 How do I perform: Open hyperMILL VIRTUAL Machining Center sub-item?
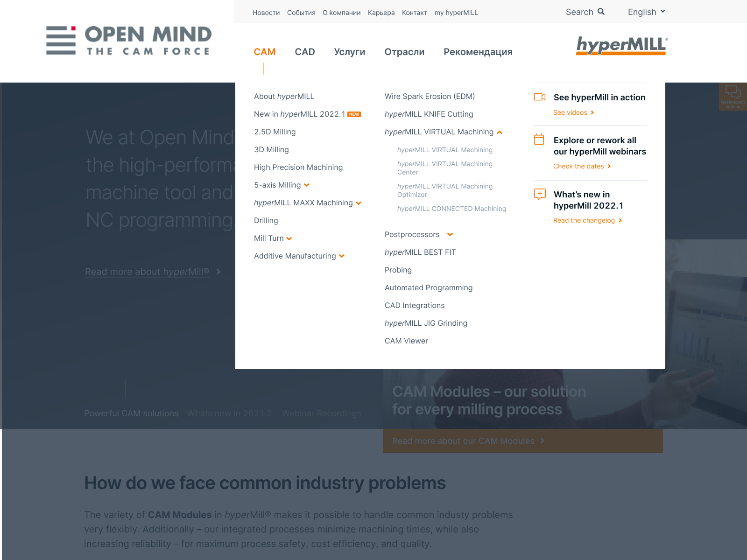tap(445, 168)
